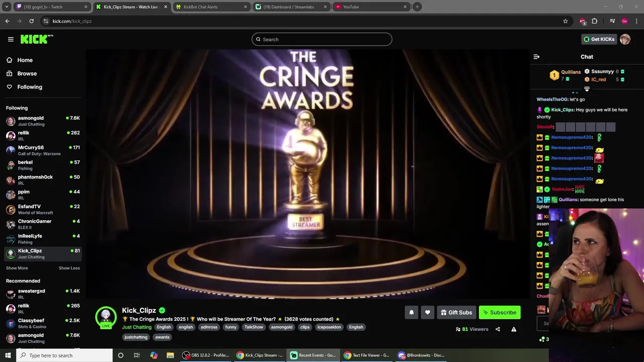Click the Gift Subs button
The height and width of the screenshot is (362, 644).
coord(456,312)
